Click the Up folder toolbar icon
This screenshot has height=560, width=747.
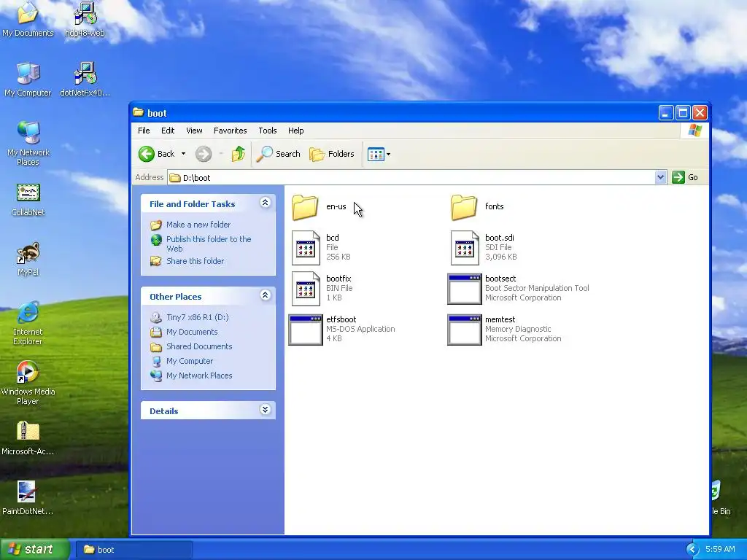(239, 154)
